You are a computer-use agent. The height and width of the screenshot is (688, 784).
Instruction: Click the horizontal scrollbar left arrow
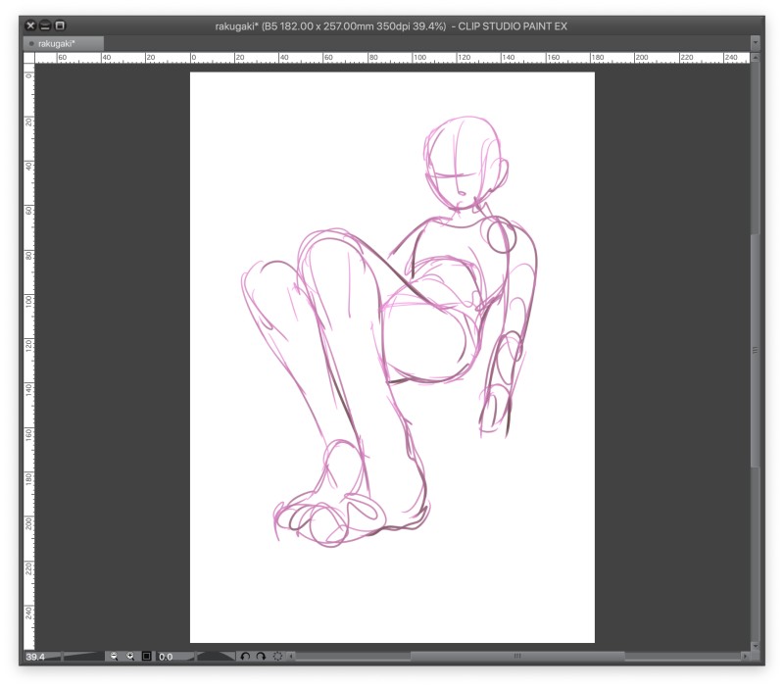[x=291, y=656]
